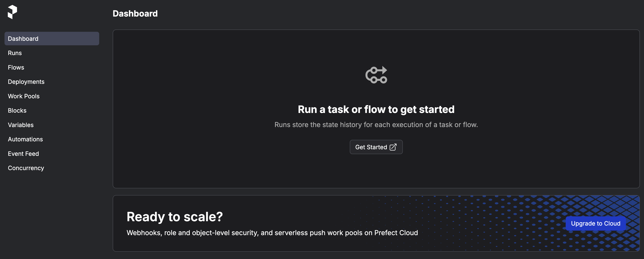
Task: Open the Blocks section
Action: click(x=17, y=111)
